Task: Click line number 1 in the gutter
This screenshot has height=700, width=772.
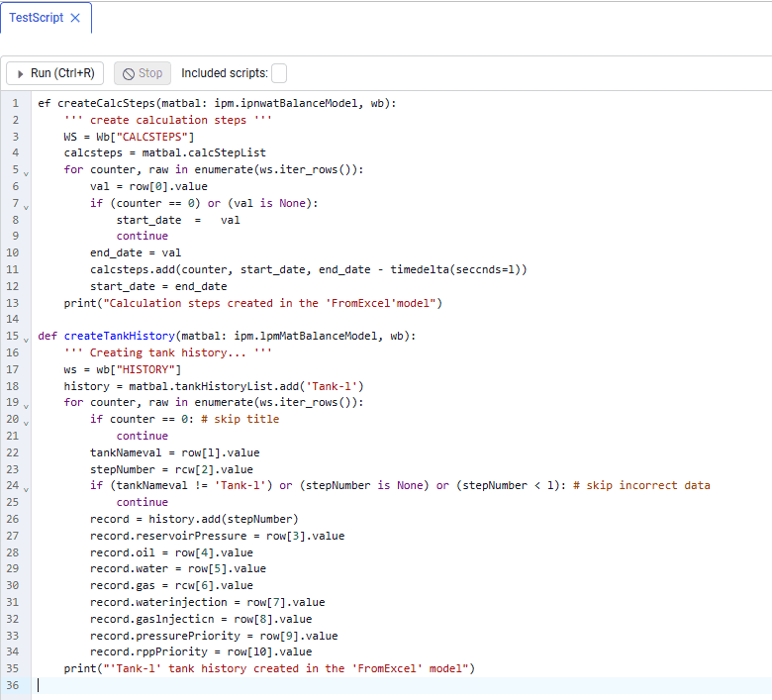Action: click(15, 103)
